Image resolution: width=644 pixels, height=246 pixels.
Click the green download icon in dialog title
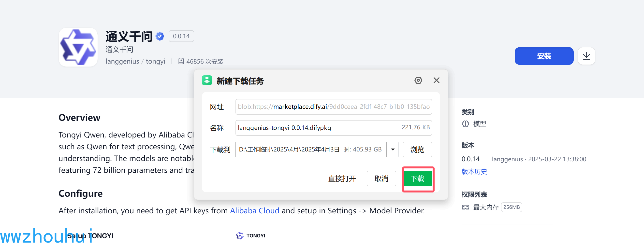[x=207, y=81]
